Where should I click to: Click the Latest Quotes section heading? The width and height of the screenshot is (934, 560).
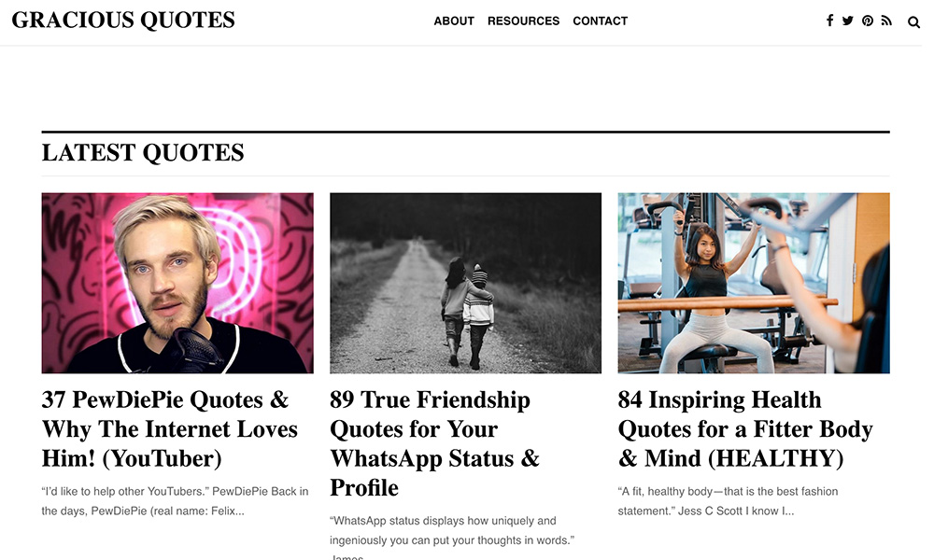(x=143, y=153)
